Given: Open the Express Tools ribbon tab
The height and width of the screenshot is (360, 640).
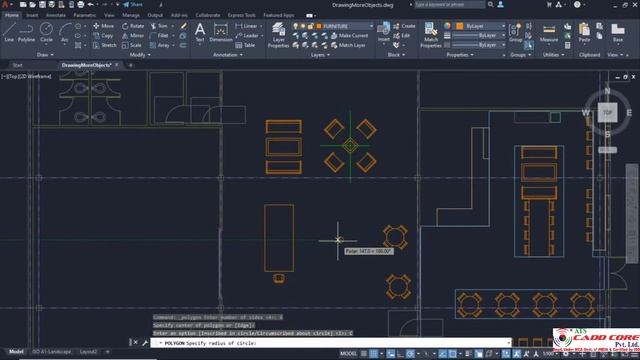Looking at the screenshot, I should coord(242,15).
